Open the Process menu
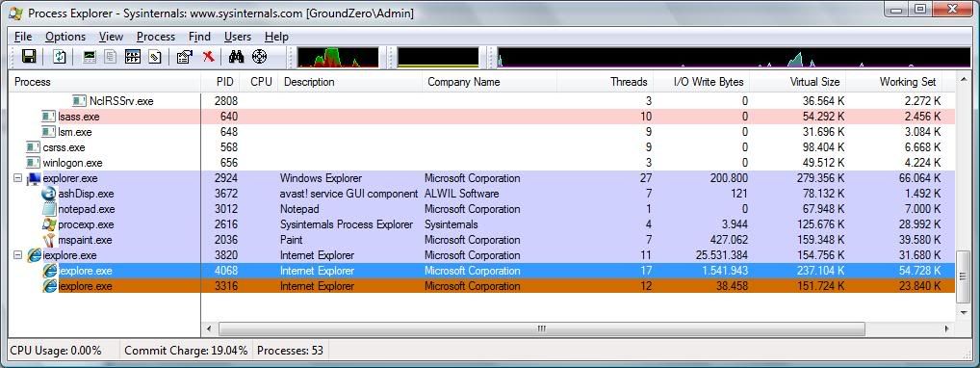 pos(156,37)
